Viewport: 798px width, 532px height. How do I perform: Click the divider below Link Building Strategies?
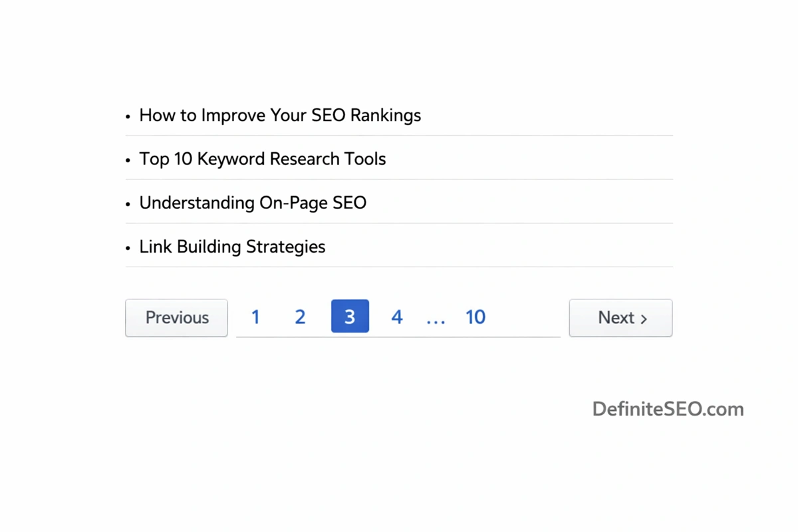pos(399,267)
